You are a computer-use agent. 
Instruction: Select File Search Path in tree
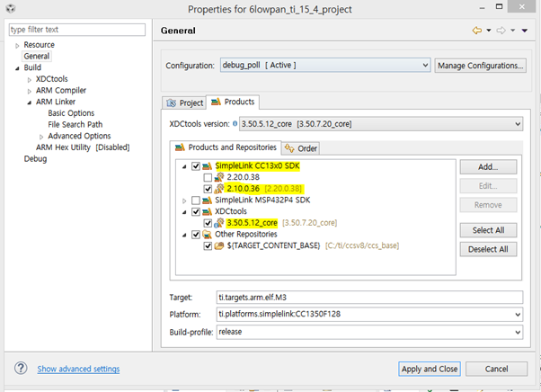click(x=75, y=124)
